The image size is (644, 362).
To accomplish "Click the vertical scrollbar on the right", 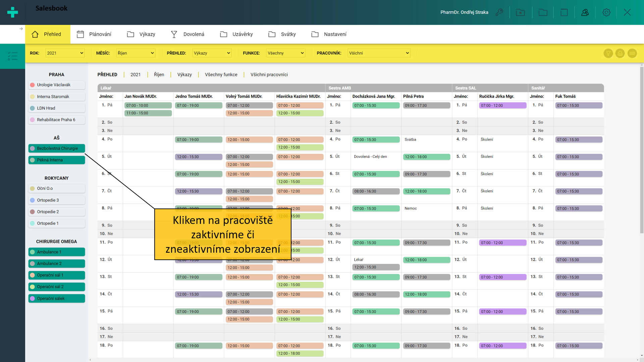I will [x=641, y=151].
